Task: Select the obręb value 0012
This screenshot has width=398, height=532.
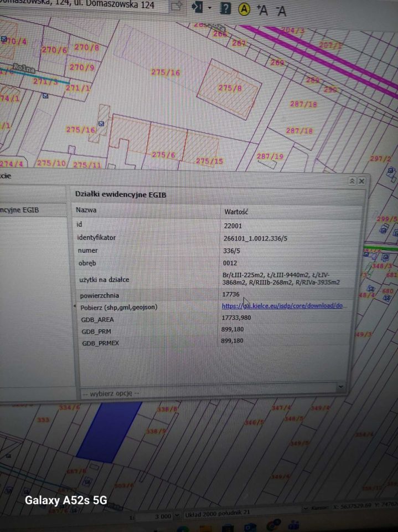Action: pyautogui.click(x=230, y=263)
